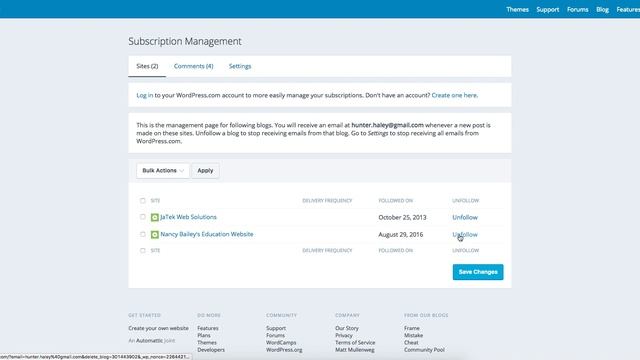Switch to the Comments (4) tab

point(193,66)
